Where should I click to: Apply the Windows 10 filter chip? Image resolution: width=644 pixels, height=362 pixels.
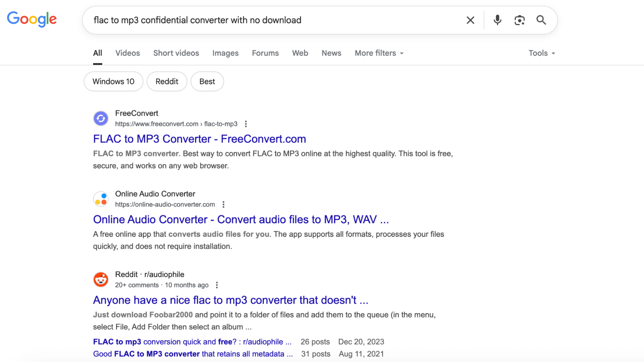(113, 81)
